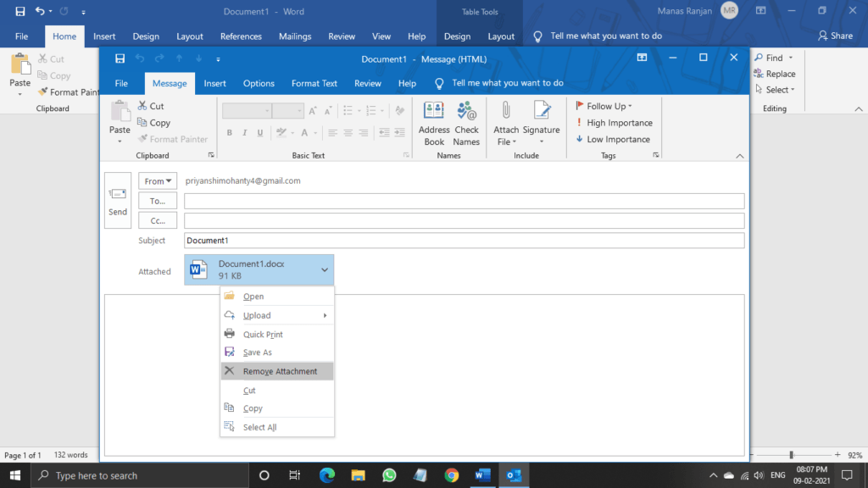Open the font color picker in message ribbon
868x488 pixels.
(x=315, y=133)
